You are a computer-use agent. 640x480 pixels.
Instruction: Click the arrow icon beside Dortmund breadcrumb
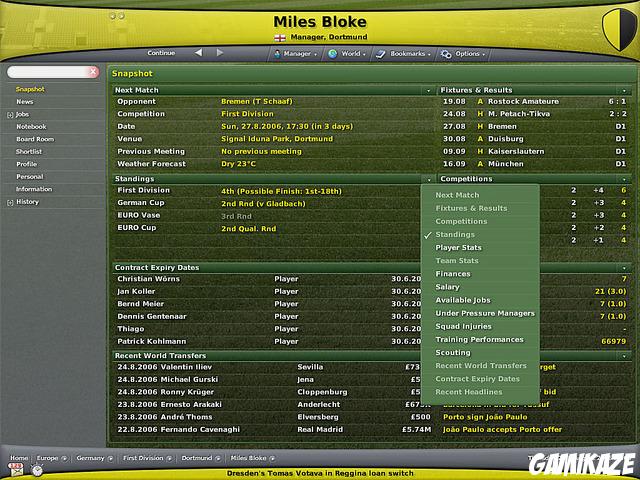pyautogui.click(x=218, y=458)
